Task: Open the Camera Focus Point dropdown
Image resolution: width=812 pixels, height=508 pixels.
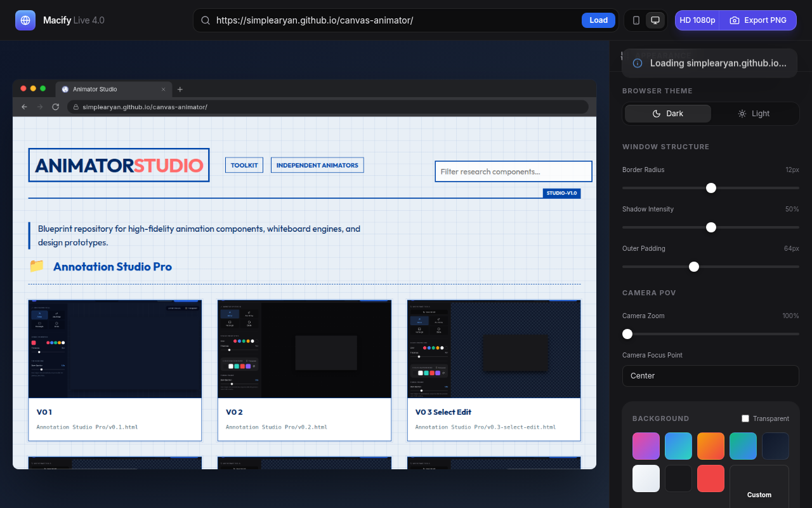Action: 710,376
